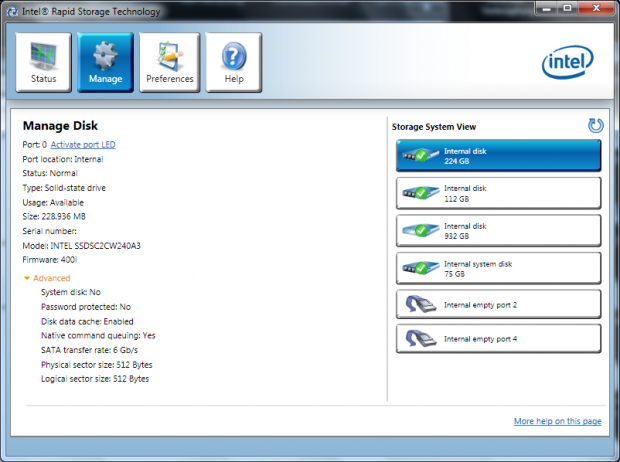The image size is (620, 462).
Task: Refresh the Storage System View
Action: (595, 126)
